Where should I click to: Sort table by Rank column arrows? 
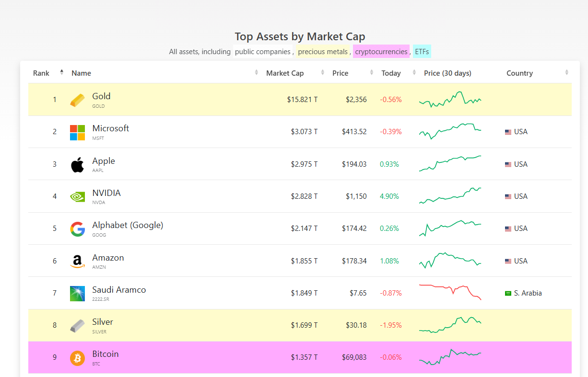click(61, 72)
